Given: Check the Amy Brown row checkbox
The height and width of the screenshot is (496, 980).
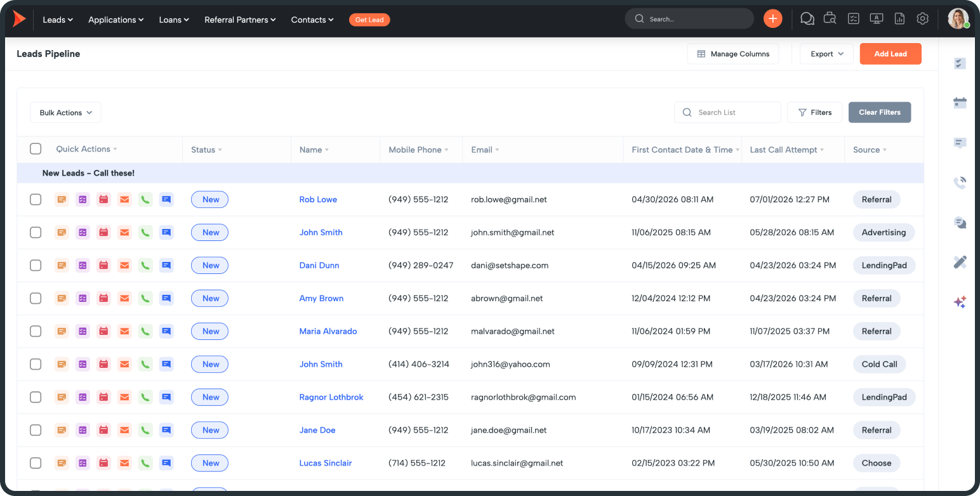Looking at the screenshot, I should [x=36, y=298].
